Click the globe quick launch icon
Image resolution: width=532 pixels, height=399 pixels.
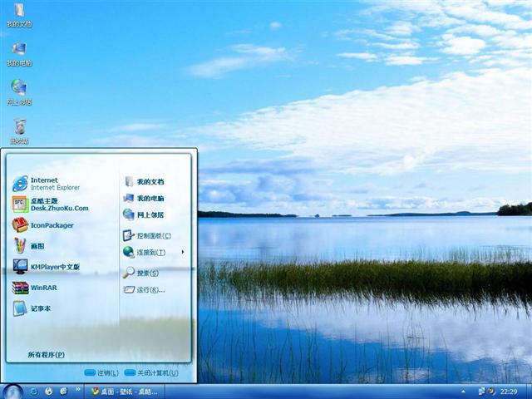pyautogui.click(x=48, y=392)
